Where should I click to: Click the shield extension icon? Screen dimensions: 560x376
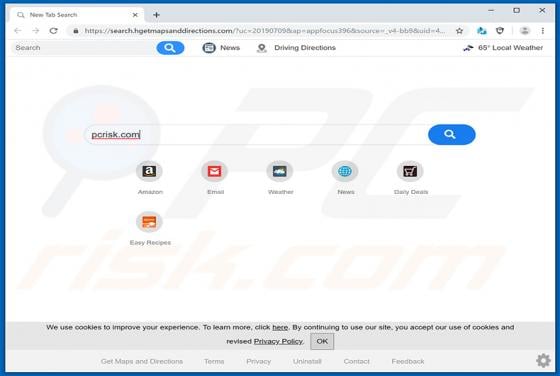pos(500,31)
